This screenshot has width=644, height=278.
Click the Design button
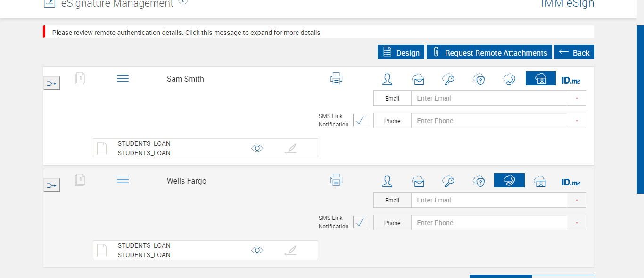401,52
